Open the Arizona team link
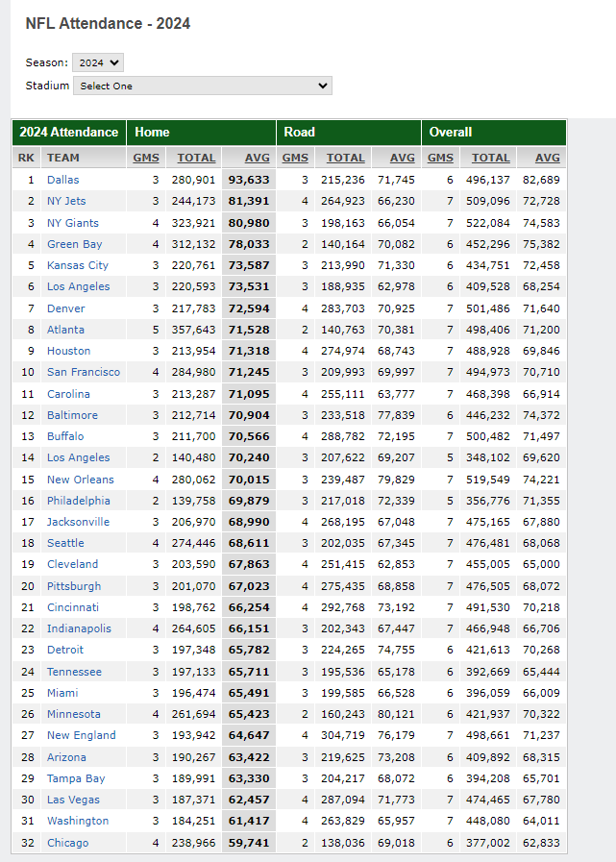Screen dimensions: 616x862 pos(66,757)
